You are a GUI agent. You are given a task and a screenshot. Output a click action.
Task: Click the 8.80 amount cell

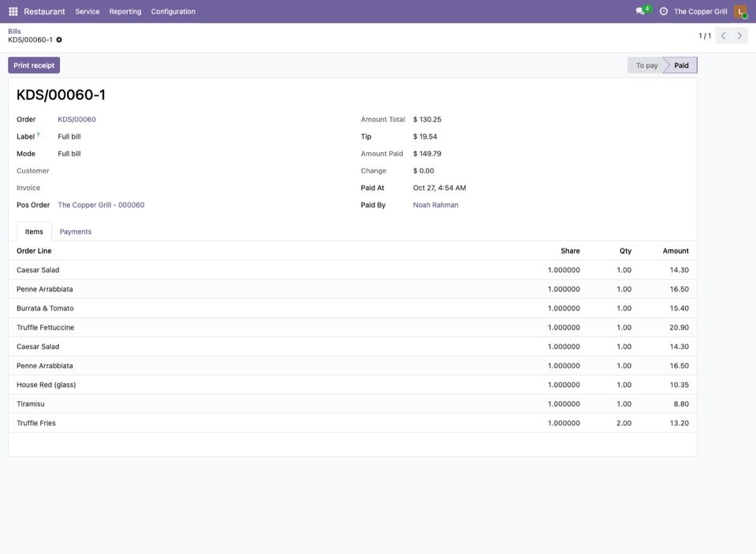681,404
